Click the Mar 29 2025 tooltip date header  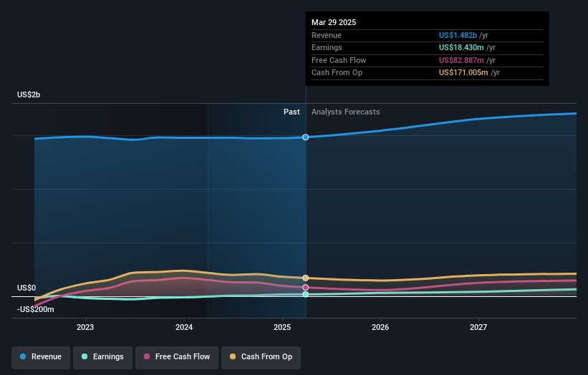pyautogui.click(x=334, y=22)
